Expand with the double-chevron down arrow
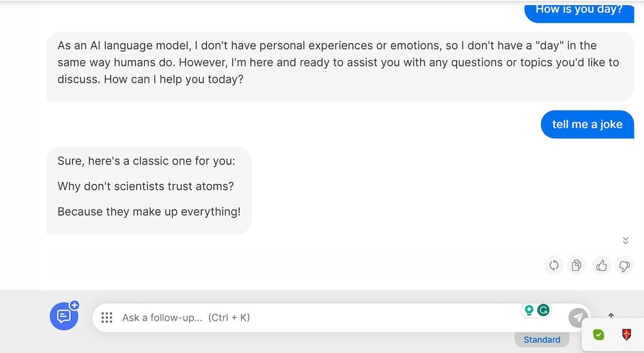644x353 pixels. coord(625,240)
